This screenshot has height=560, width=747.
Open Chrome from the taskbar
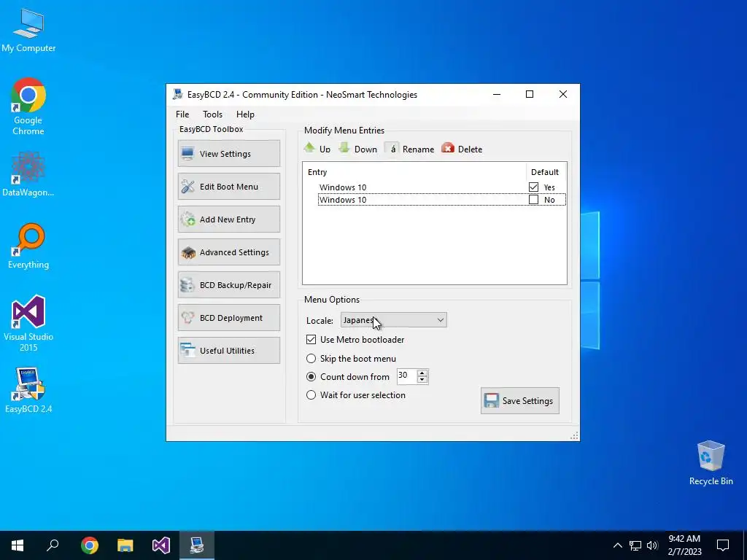click(x=90, y=545)
